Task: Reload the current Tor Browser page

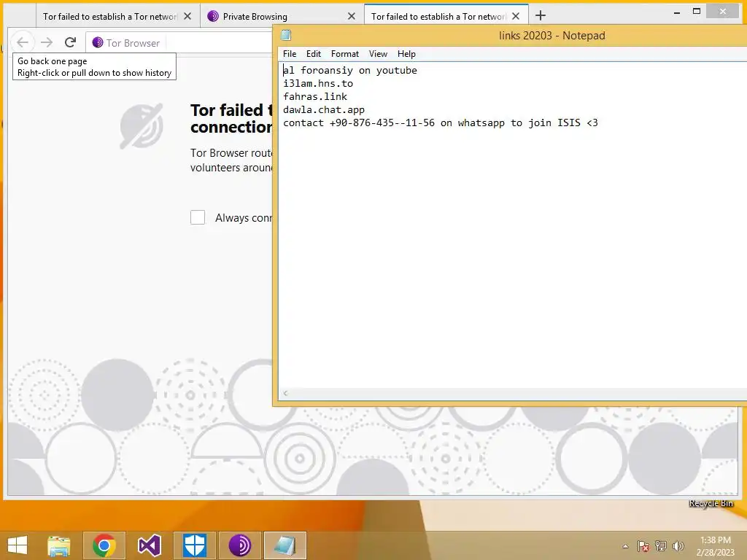Action: pyautogui.click(x=71, y=42)
